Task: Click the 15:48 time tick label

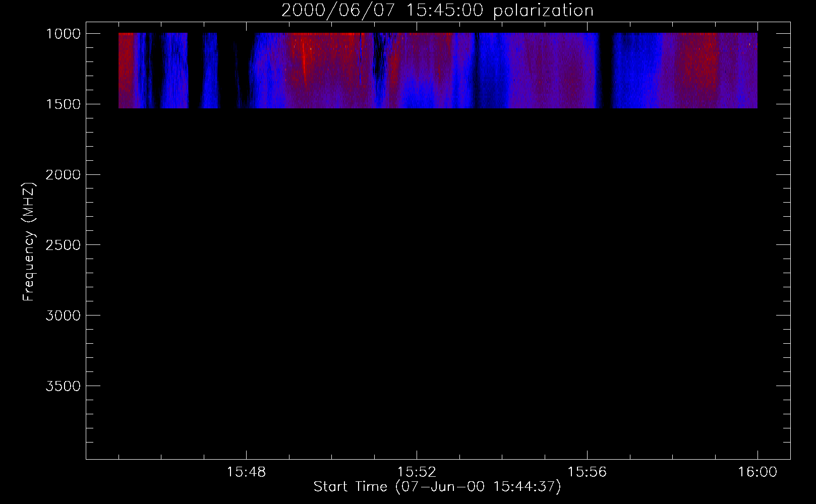Action: click(x=246, y=472)
